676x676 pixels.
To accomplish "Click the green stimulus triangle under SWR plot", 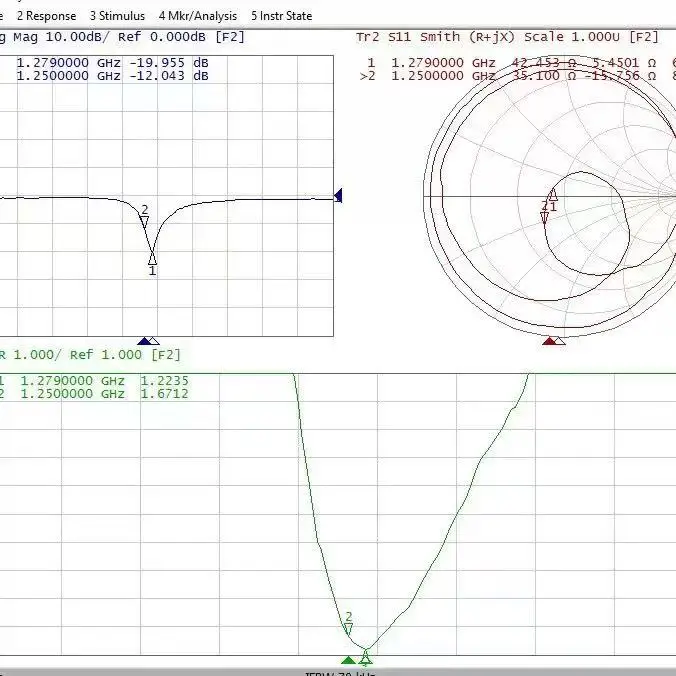I will click(348, 660).
